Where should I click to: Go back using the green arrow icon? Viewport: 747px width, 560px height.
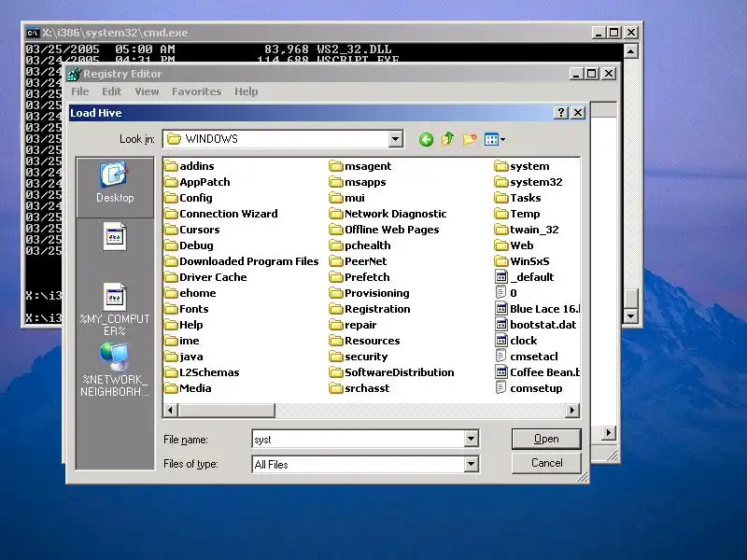[x=427, y=139]
